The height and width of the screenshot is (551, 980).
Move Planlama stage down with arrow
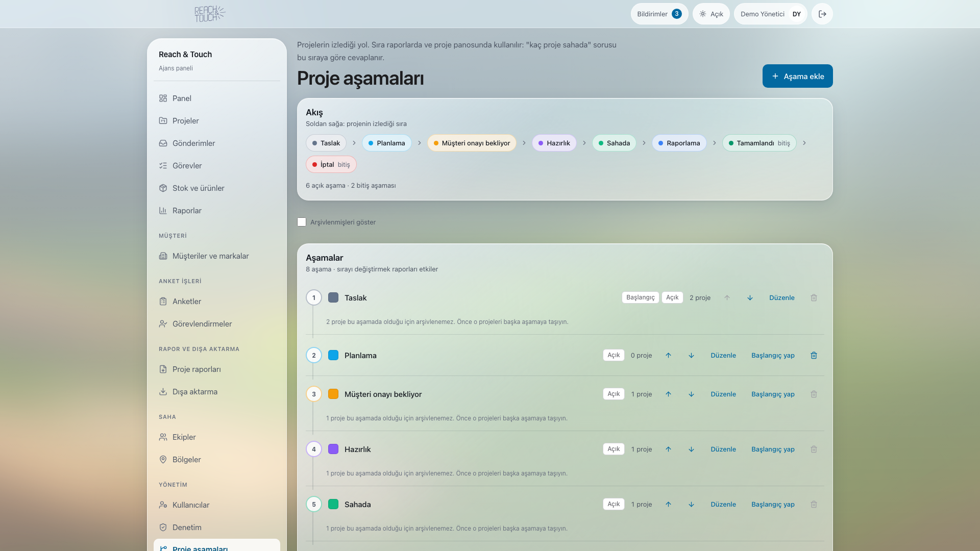[x=691, y=355]
